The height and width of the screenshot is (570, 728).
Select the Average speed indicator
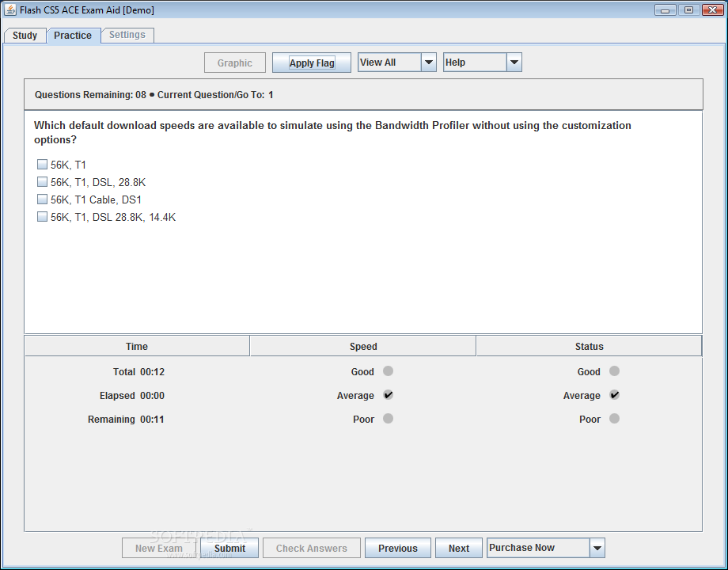click(x=389, y=395)
